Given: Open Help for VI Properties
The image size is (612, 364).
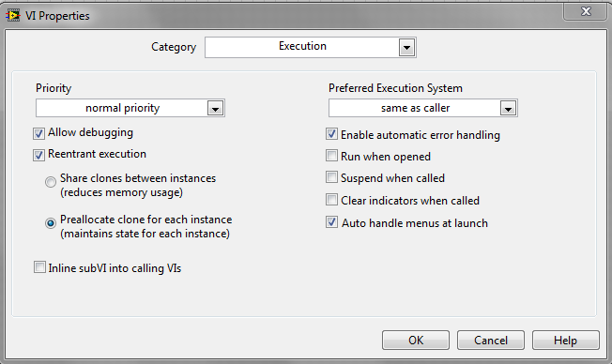Looking at the screenshot, I should tap(566, 341).
